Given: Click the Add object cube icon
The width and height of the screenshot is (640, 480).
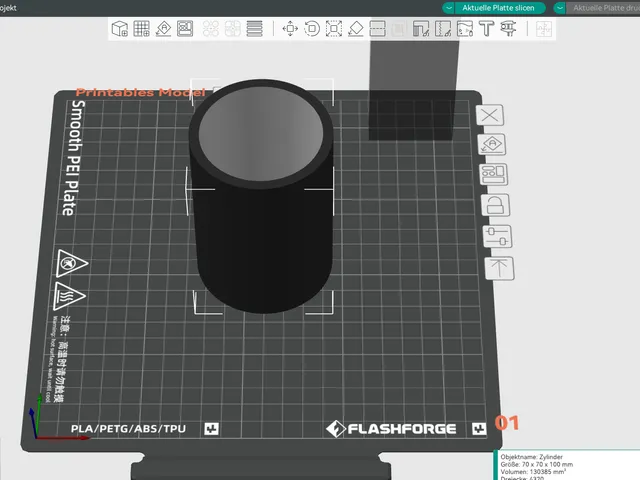Looking at the screenshot, I should point(120,29).
